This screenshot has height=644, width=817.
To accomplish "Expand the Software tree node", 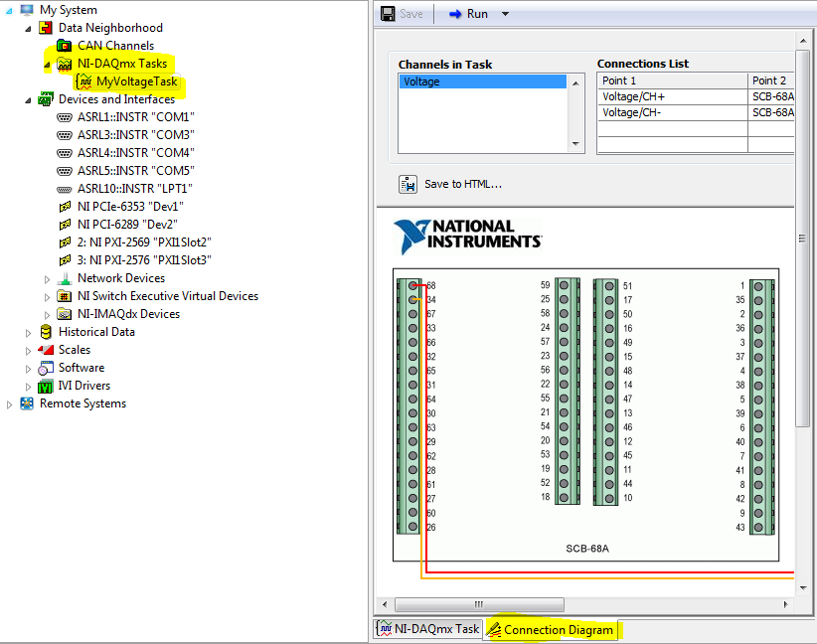I will 28,368.
